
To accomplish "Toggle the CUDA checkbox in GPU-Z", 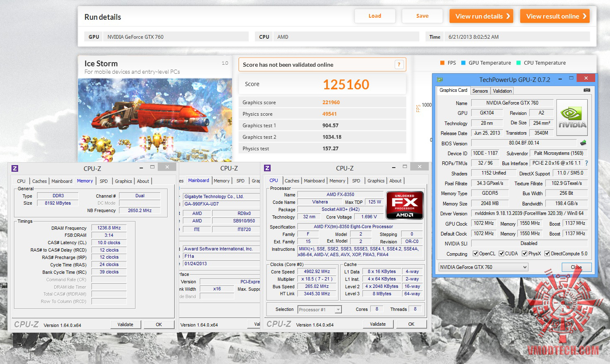I will tap(502, 254).
